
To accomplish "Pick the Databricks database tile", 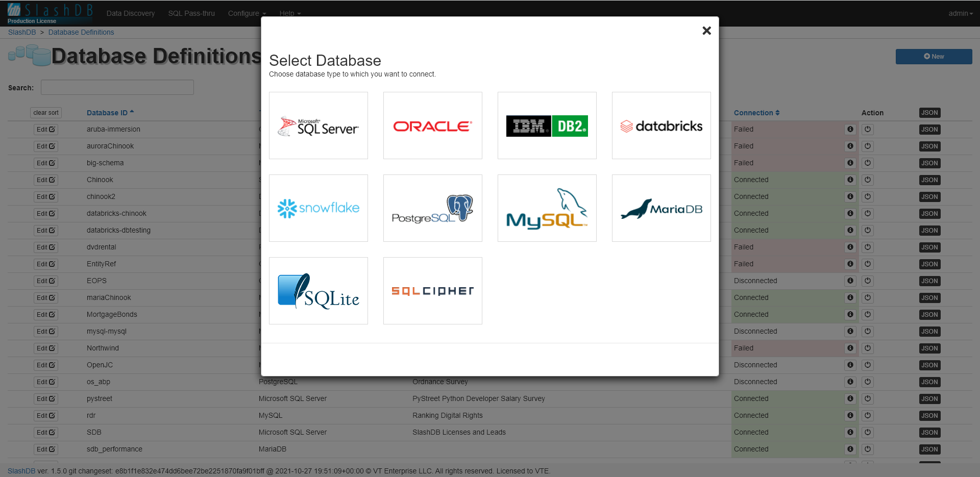I will point(661,125).
